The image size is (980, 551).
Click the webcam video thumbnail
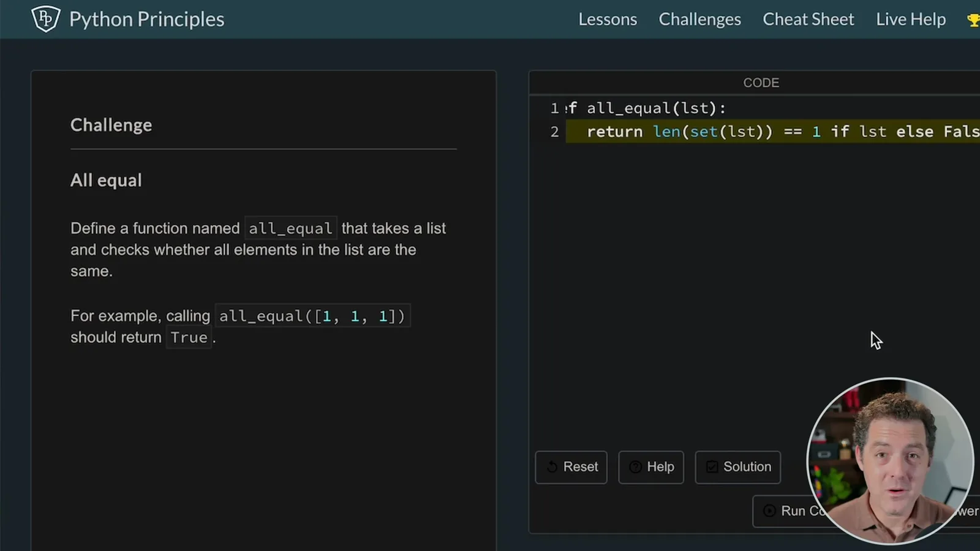pyautogui.click(x=891, y=461)
